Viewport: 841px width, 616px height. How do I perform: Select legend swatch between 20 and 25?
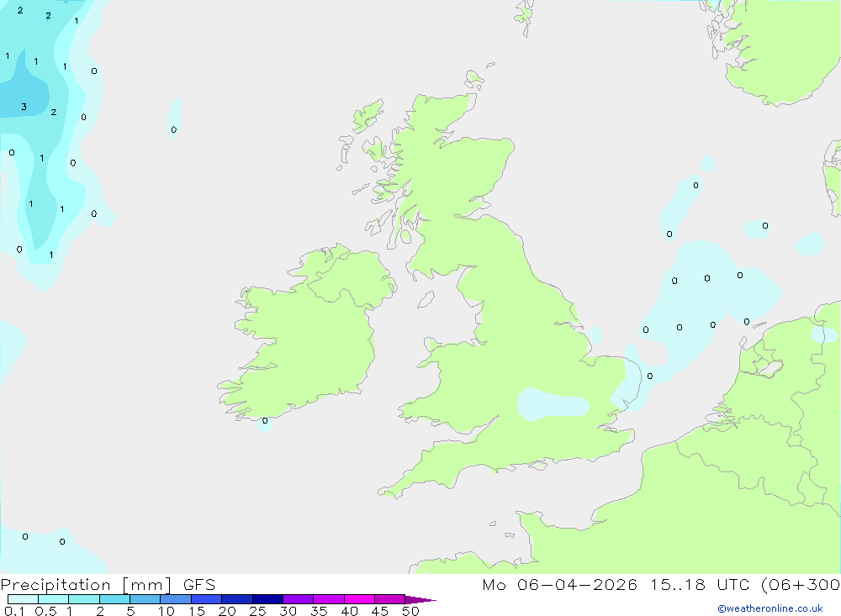236,599
